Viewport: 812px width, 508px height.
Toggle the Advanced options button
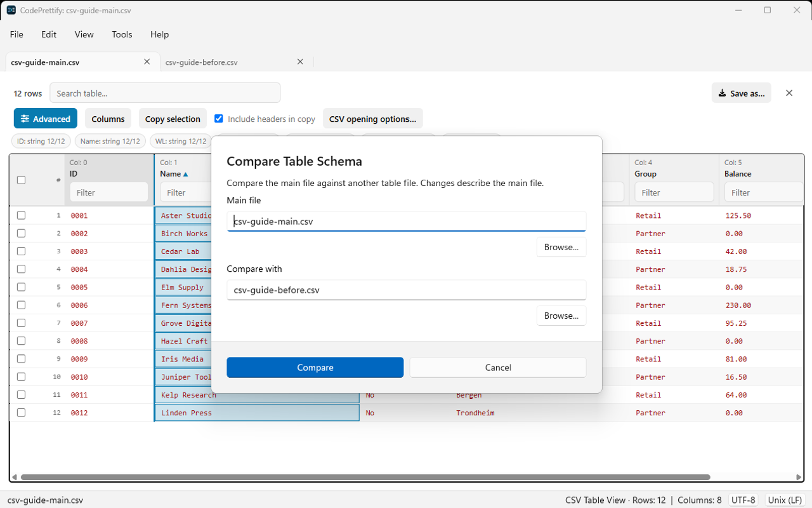pos(46,119)
